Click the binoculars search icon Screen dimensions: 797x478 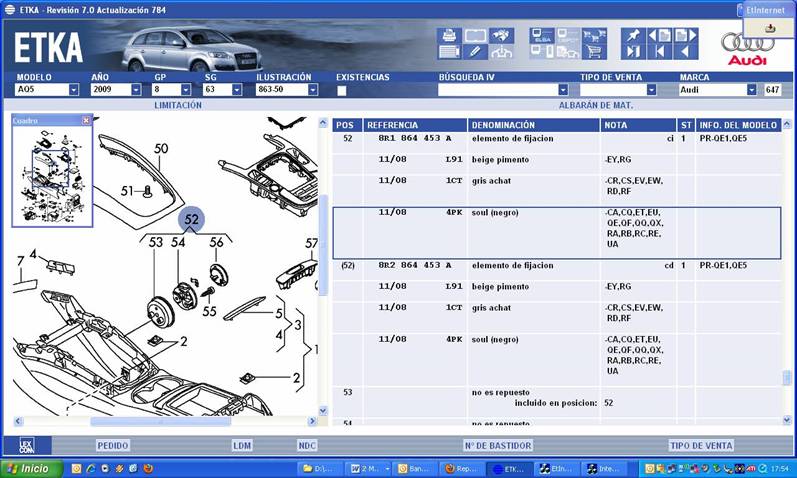click(501, 36)
